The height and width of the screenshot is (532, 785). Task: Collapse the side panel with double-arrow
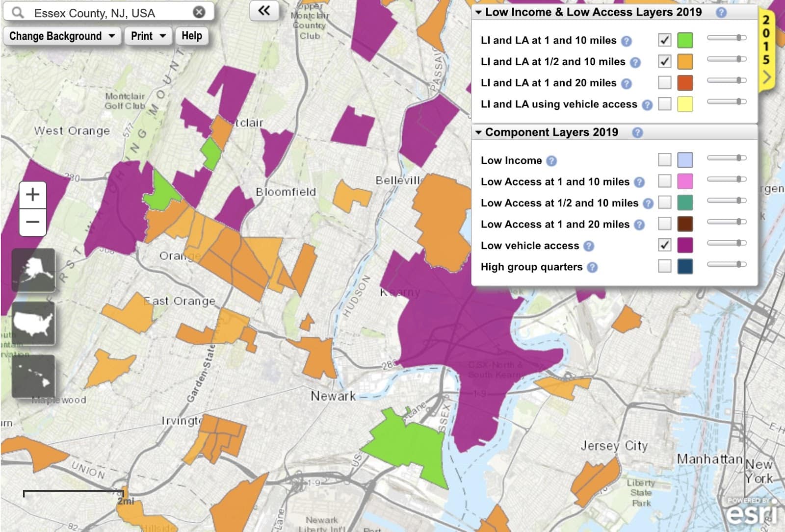(264, 10)
